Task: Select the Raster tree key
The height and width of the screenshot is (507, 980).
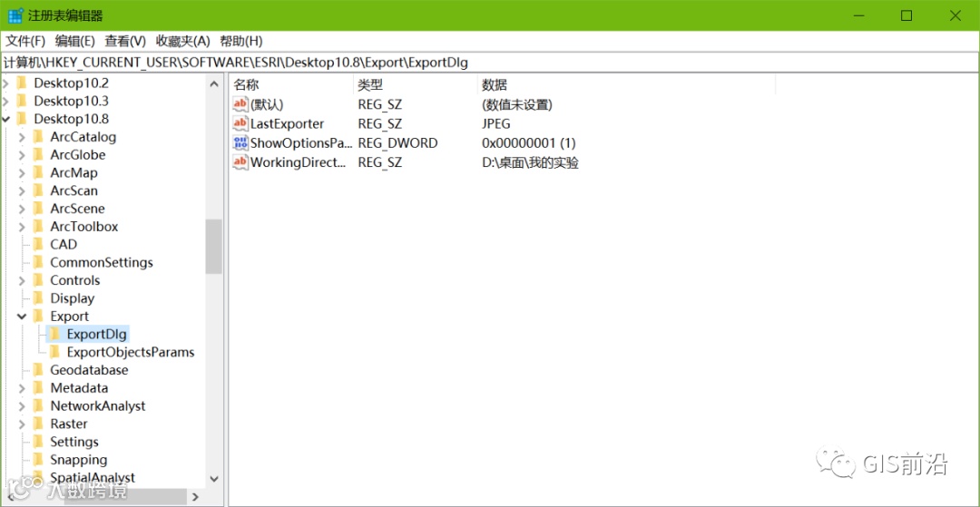Action: [69, 424]
